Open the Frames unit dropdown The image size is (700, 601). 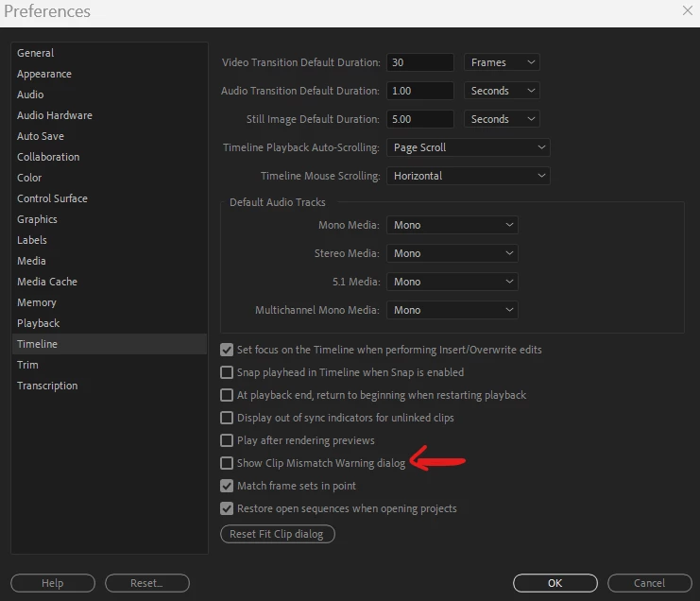[502, 62]
